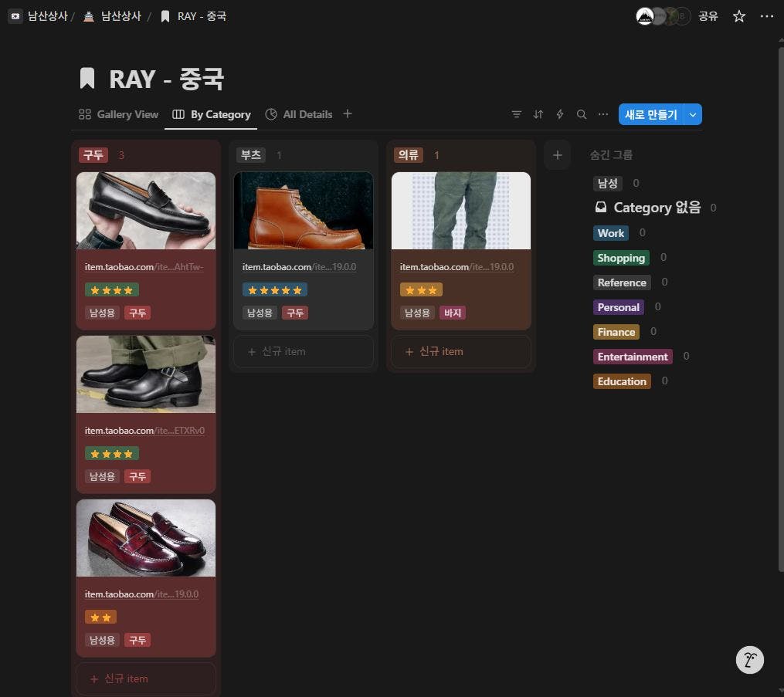Open the green pants thumbnail
Image resolution: width=784 pixels, height=697 pixels.
tap(461, 211)
